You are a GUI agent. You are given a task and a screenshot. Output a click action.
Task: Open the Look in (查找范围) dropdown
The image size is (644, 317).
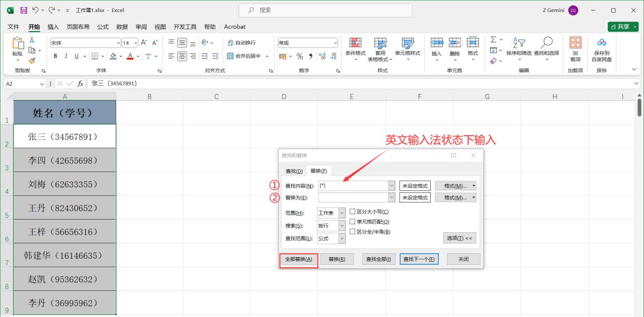342,239
